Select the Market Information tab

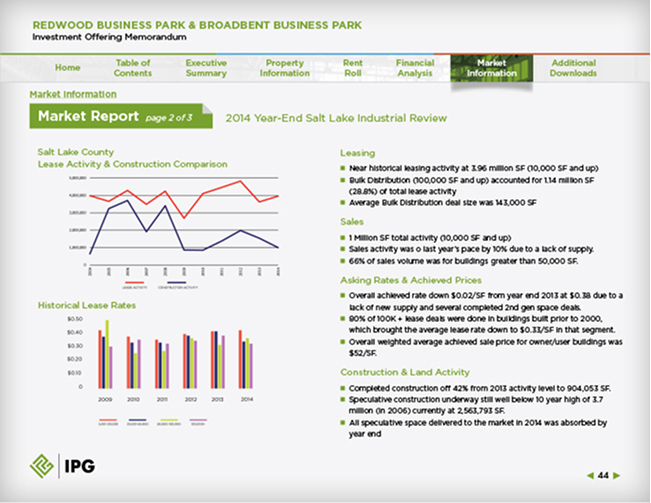[x=492, y=68]
